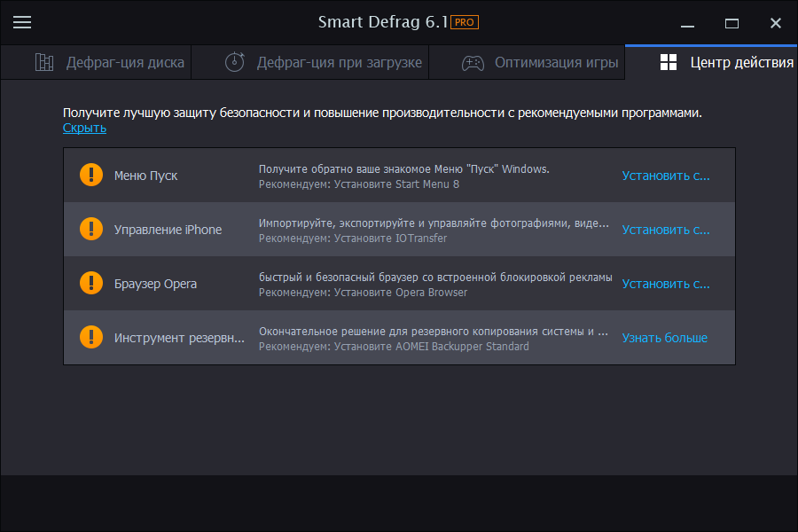Screen dimensions: 798x532
Task: Click the grid icon on Центр действия tab
Action: tap(668, 62)
